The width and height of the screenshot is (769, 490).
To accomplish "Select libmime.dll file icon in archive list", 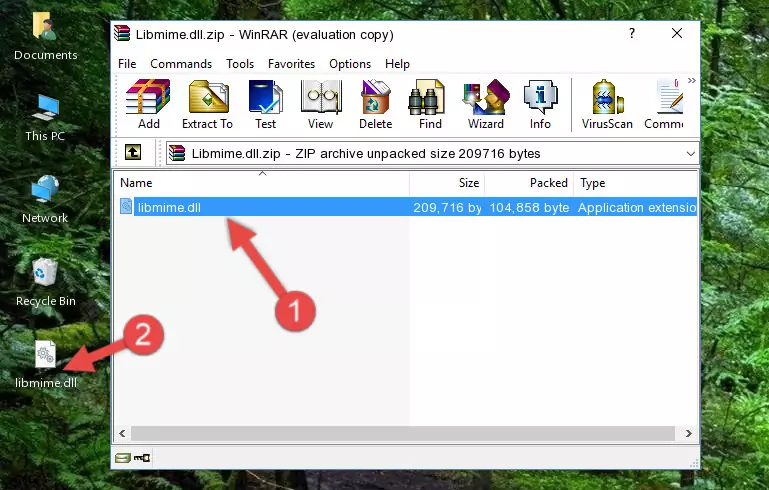I will tap(126, 206).
